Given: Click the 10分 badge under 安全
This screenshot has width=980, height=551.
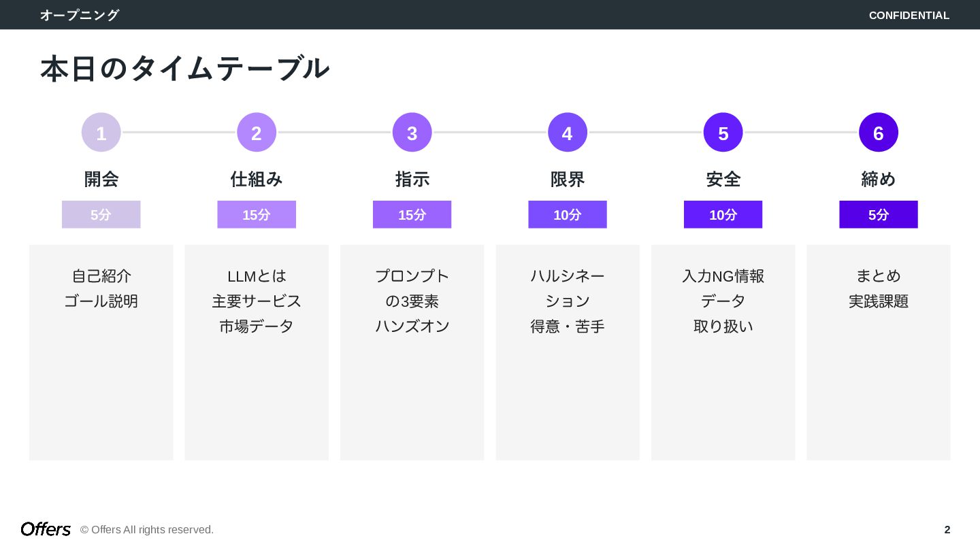Looking at the screenshot, I should point(723,214).
